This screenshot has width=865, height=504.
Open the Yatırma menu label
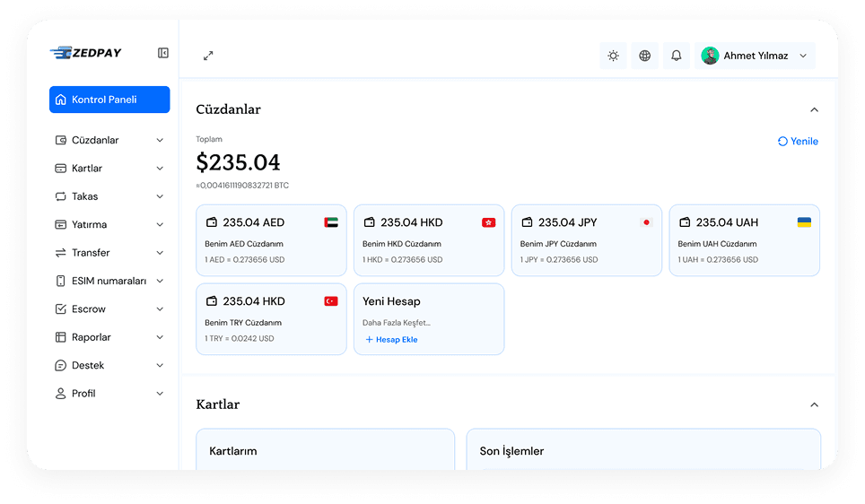(x=90, y=224)
